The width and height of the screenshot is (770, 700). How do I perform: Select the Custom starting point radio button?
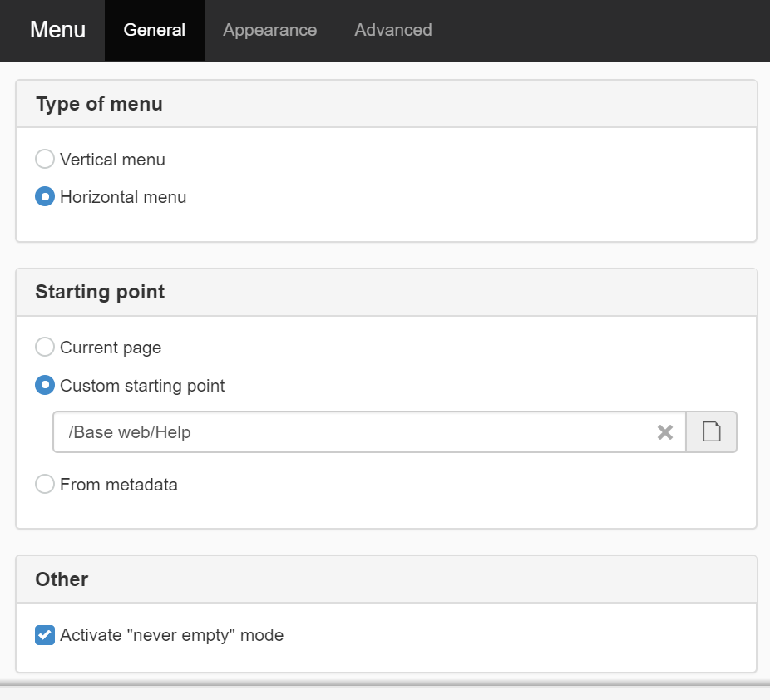45,386
